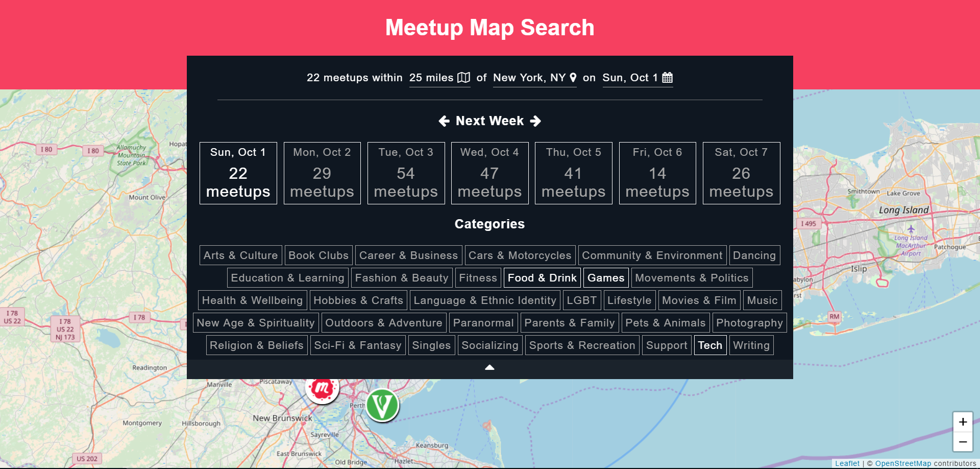Toggle the LGBT category
Screen dimensions: 980x469
click(x=582, y=300)
